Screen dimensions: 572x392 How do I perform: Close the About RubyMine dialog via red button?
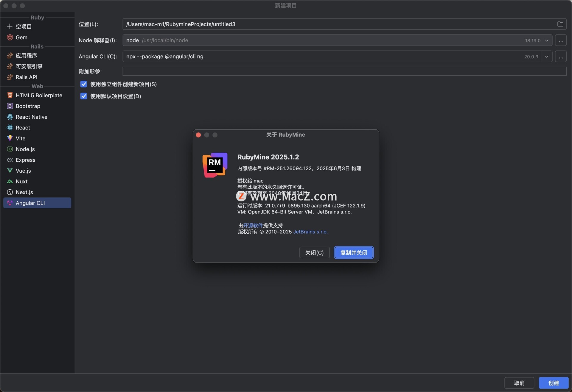click(198, 135)
